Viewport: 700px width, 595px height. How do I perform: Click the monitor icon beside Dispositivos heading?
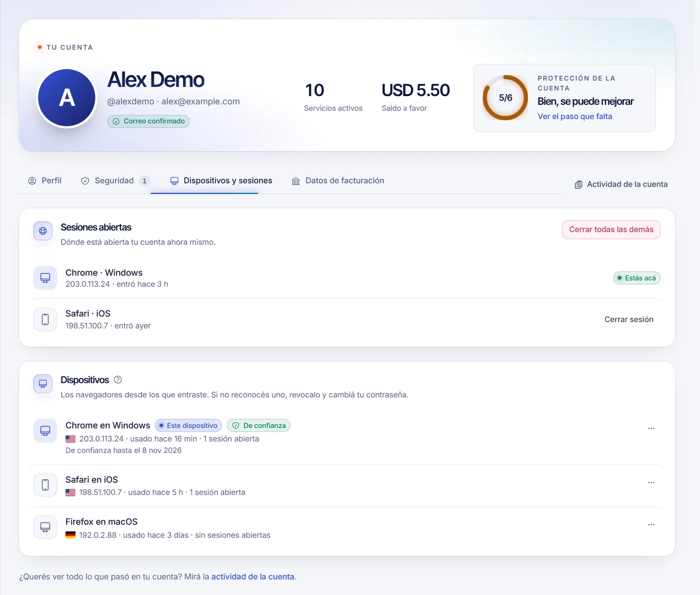[43, 384]
